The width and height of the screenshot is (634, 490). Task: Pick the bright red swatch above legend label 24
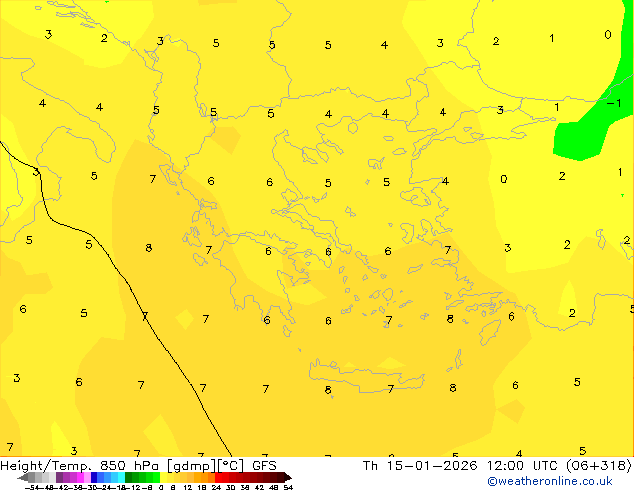[x=218, y=477]
